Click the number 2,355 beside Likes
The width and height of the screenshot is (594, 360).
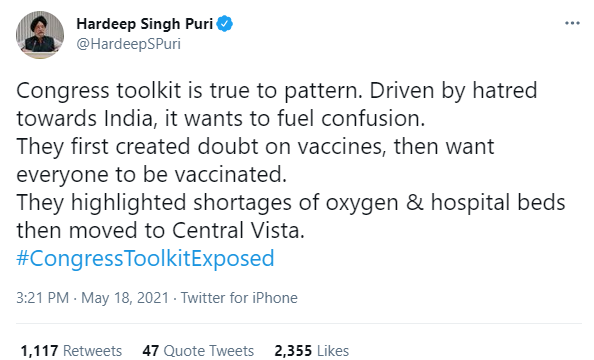point(293,351)
